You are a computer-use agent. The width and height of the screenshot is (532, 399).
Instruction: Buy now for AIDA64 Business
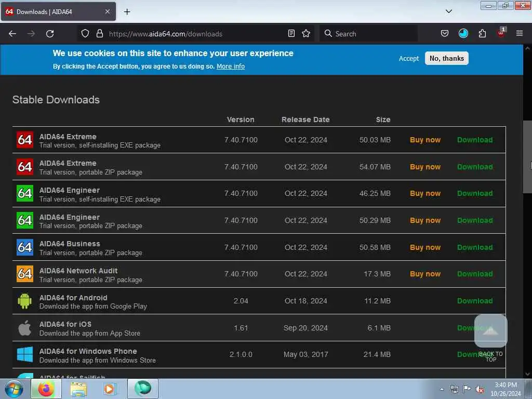point(425,247)
